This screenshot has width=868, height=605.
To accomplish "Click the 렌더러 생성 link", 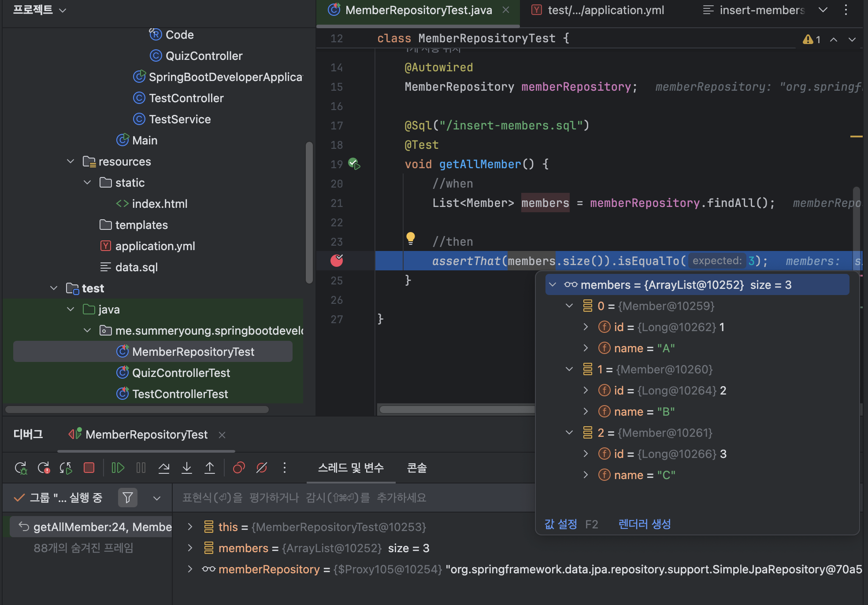I will click(x=644, y=524).
